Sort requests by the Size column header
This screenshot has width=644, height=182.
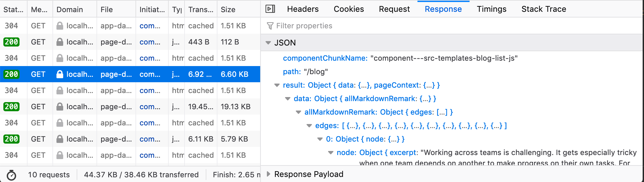coord(228,9)
